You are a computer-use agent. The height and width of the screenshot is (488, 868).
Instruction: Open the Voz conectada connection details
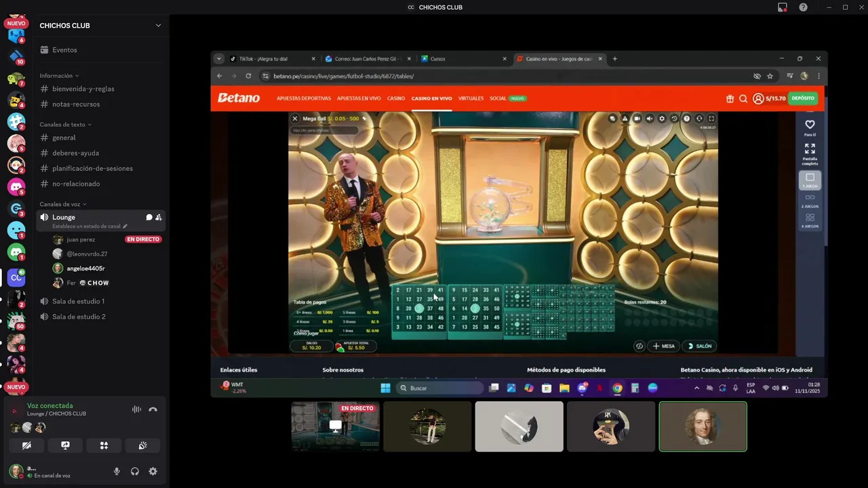click(x=50, y=405)
